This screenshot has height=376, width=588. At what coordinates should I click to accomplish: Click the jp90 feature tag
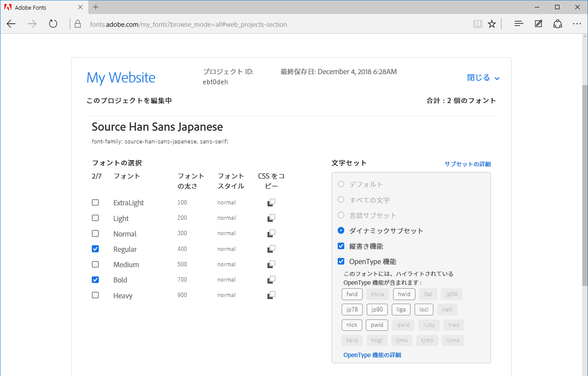tap(377, 310)
